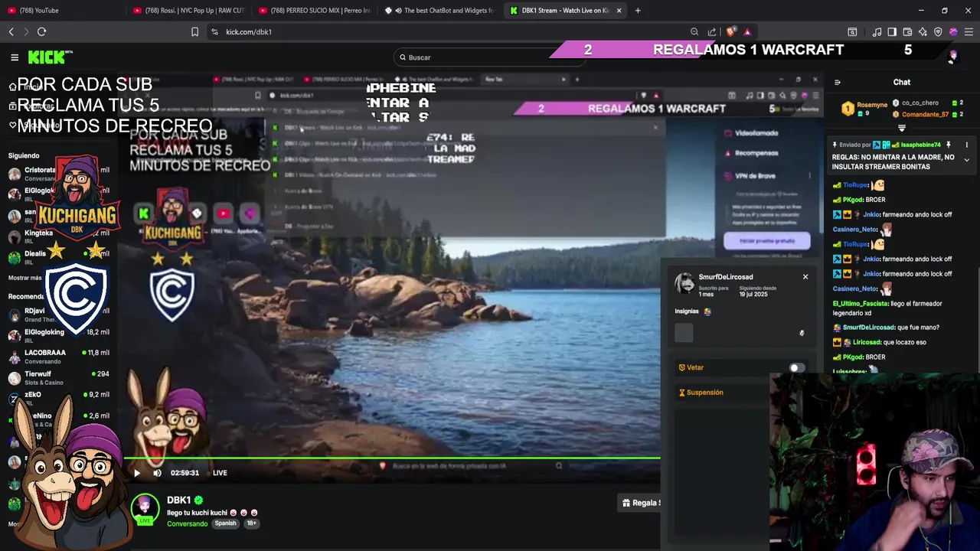This screenshot has width=980, height=551.
Task: Reload the current page
Action: pyautogui.click(x=41, y=31)
